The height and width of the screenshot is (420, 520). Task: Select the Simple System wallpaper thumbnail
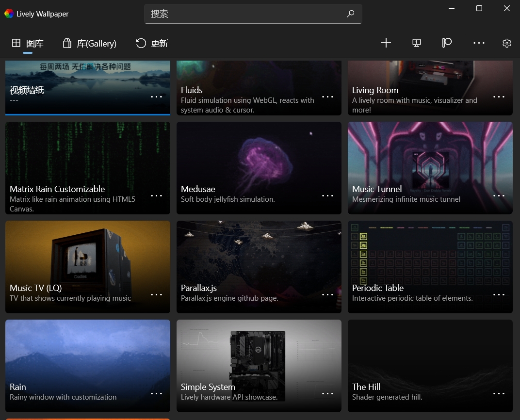pos(259,366)
